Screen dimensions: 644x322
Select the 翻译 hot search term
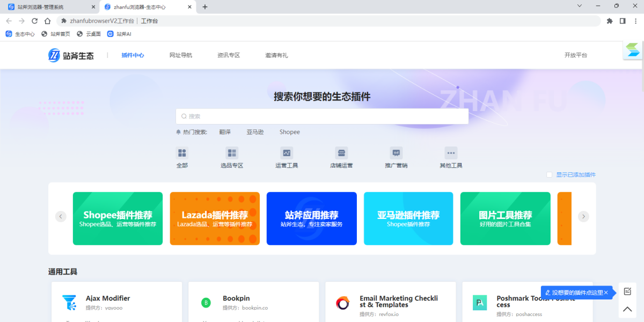(225, 131)
